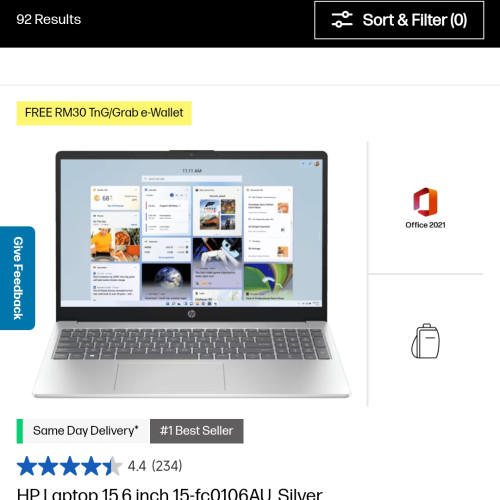Click the HP logo on laptop bezel
This screenshot has width=500, height=500.
click(x=191, y=314)
